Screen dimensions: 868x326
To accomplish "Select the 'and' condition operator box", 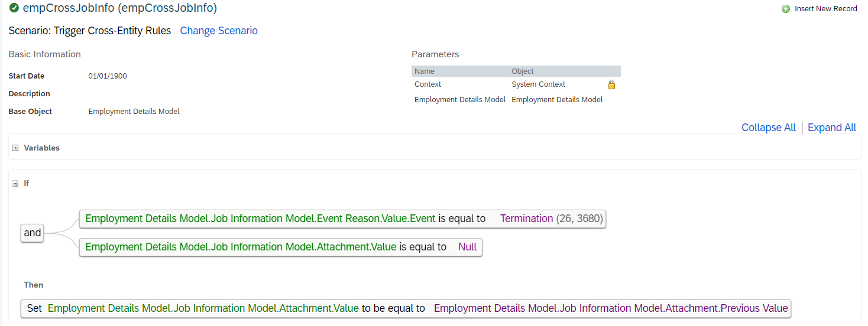I will click(33, 233).
